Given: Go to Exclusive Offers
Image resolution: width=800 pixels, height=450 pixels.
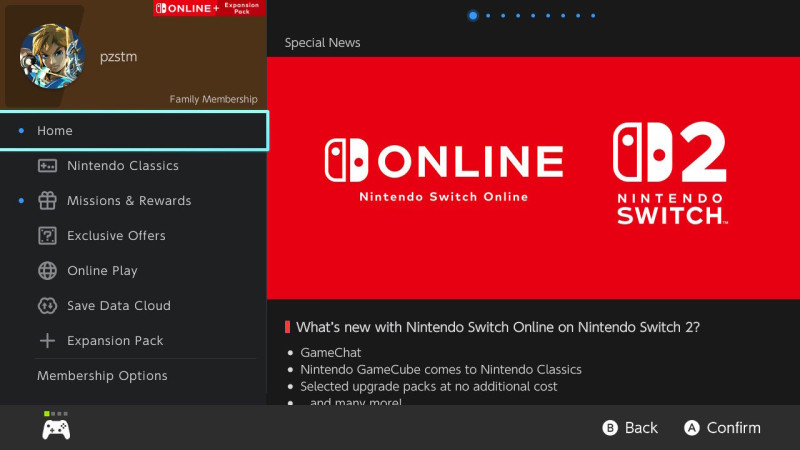Looking at the screenshot, I should pyautogui.click(x=134, y=236).
